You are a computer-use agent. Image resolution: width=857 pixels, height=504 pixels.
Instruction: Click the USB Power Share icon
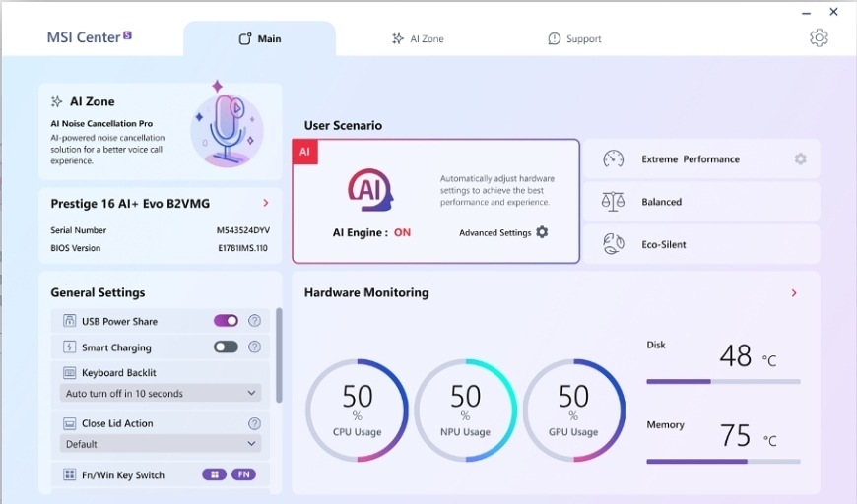(69, 321)
